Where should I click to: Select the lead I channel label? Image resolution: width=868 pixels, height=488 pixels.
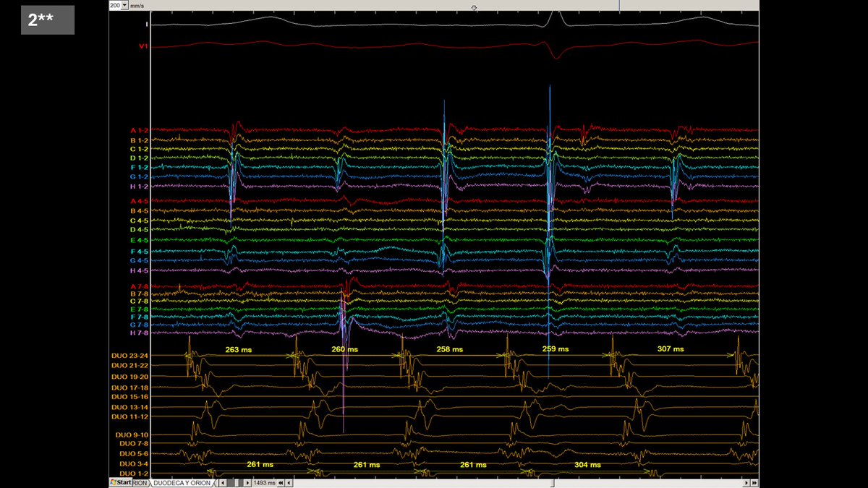(147, 24)
